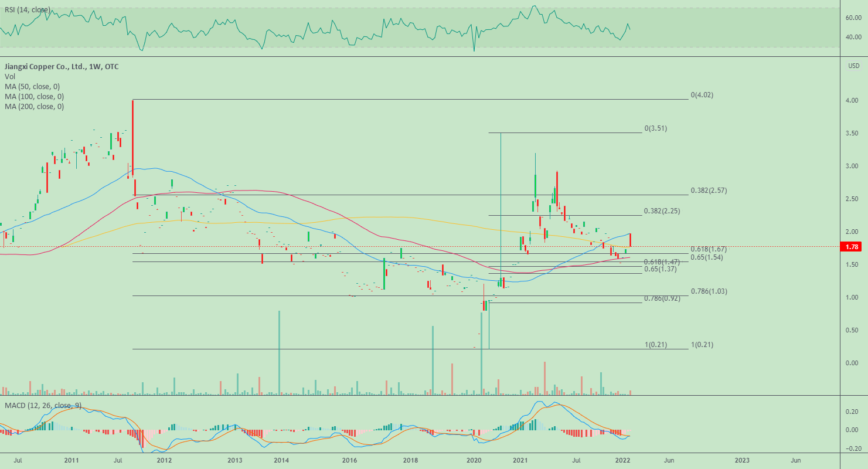Select the MA (100, close, 0) legend
868x469 pixels.
click(x=35, y=97)
